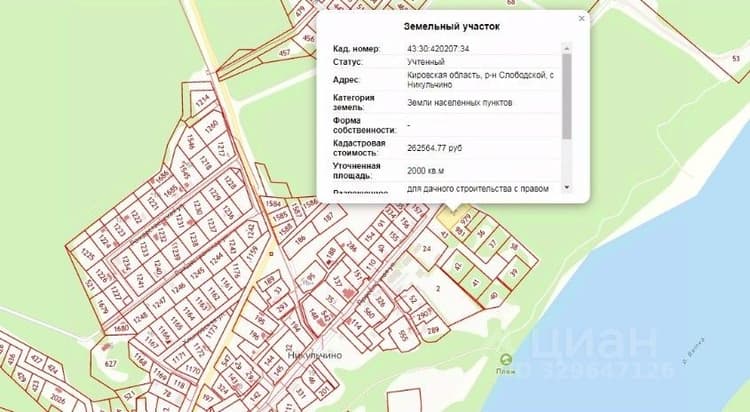Image resolution: width=750 pixels, height=412 pixels.
Task: Click the status value Учтенный
Action: tap(426, 62)
